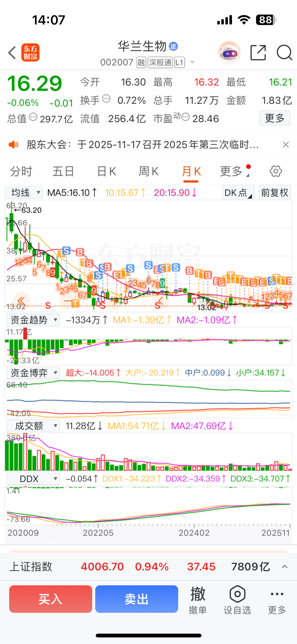Open the 成交额 indicator dropdown
Image resolution: width=297 pixels, height=644 pixels.
point(32,426)
